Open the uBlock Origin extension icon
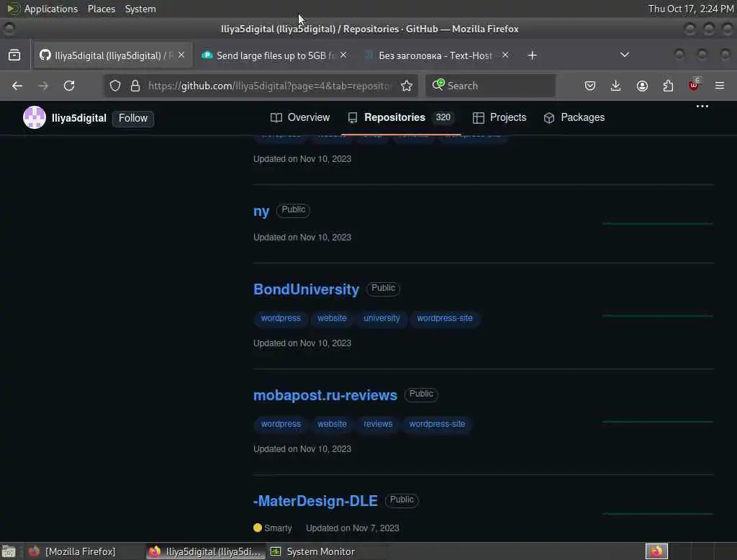 694,85
